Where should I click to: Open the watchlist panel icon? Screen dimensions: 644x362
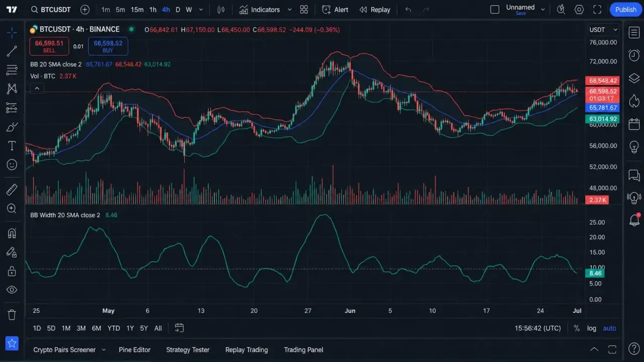(x=634, y=33)
